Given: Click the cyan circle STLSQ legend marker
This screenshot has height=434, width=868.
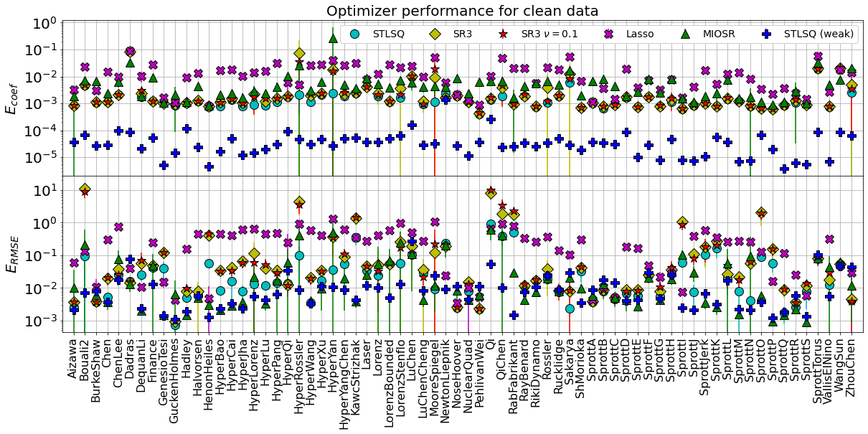Looking at the screenshot, I should point(353,34).
